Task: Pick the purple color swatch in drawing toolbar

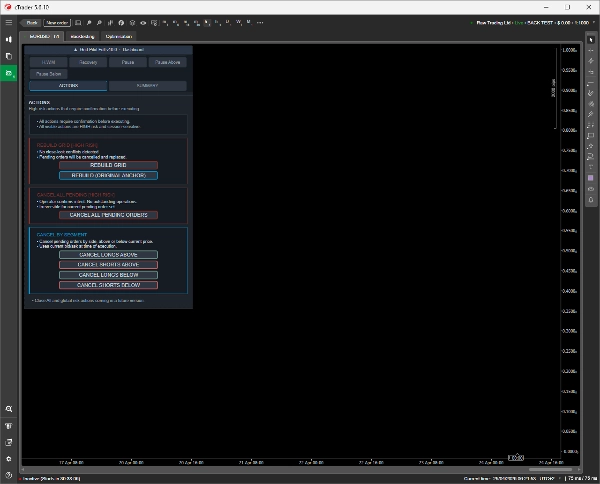Action: tap(590, 177)
